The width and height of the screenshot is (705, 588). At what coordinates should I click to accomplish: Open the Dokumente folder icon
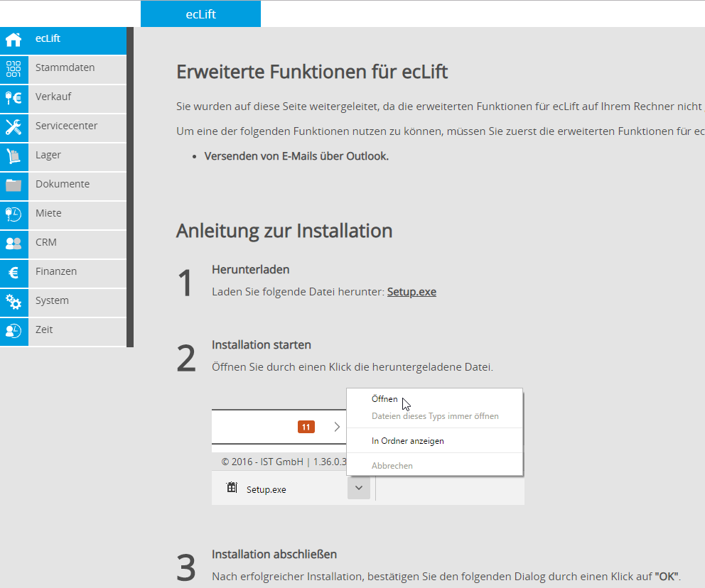point(14,185)
